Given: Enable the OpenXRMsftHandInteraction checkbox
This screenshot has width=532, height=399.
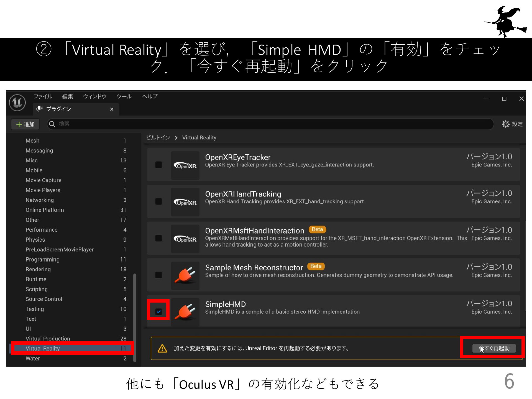Looking at the screenshot, I should (158, 238).
